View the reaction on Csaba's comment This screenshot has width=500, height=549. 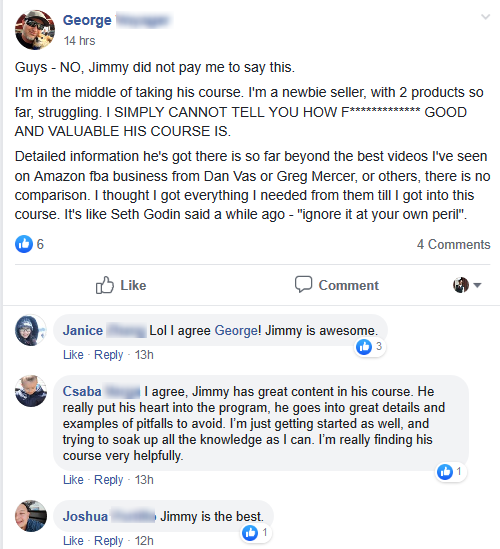click(x=451, y=472)
